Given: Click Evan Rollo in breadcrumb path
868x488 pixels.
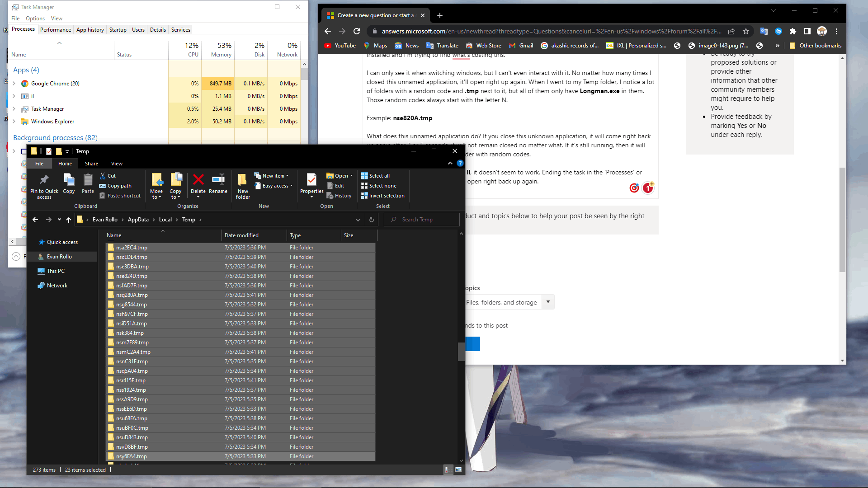Looking at the screenshot, I should tap(105, 220).
